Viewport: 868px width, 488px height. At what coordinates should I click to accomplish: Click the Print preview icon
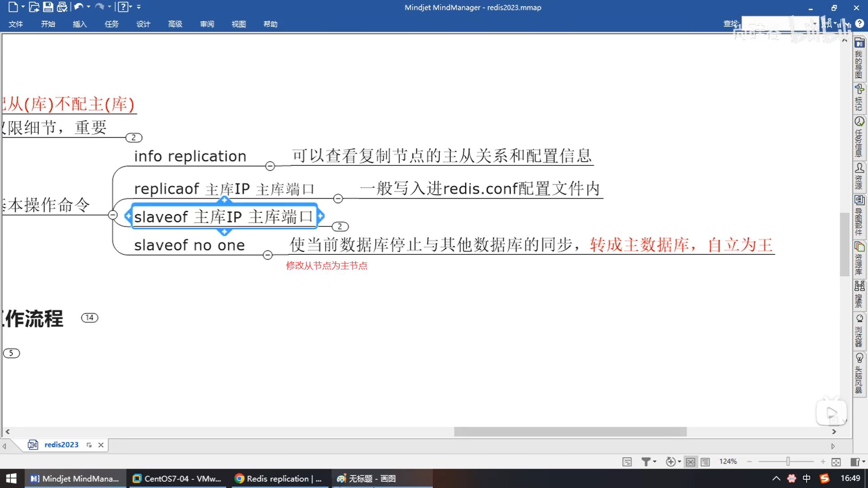[x=62, y=7]
